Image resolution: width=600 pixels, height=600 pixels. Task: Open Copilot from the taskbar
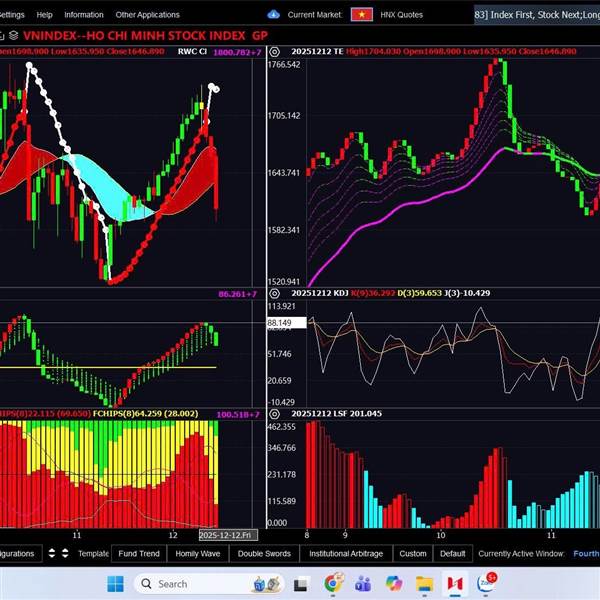393,583
